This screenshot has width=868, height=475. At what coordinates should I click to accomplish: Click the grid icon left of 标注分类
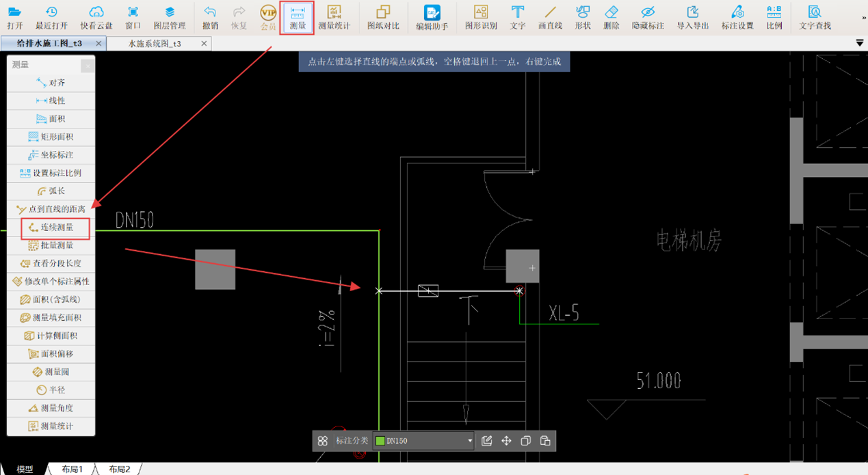coord(323,441)
